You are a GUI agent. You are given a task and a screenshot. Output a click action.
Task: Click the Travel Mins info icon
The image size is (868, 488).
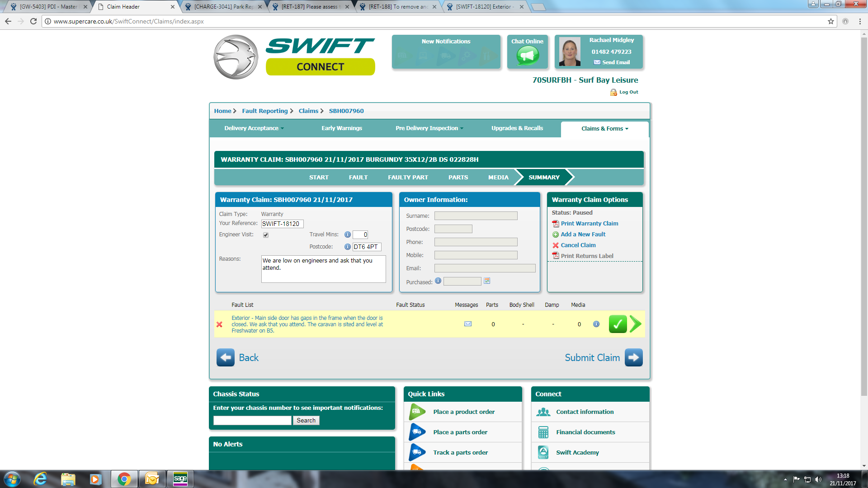(x=348, y=235)
